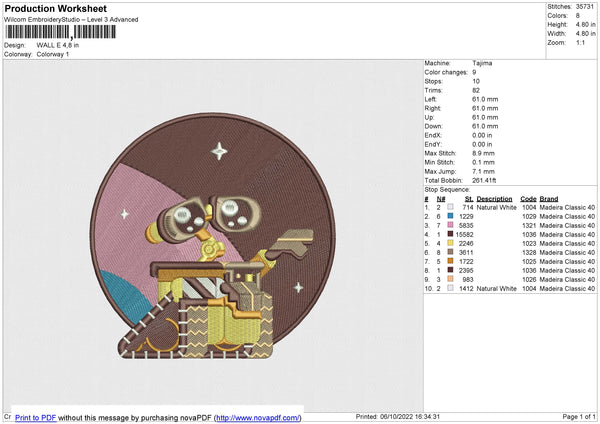Click the design name 'WALL E 4,8 in'
600x424 pixels.
[x=58, y=45]
